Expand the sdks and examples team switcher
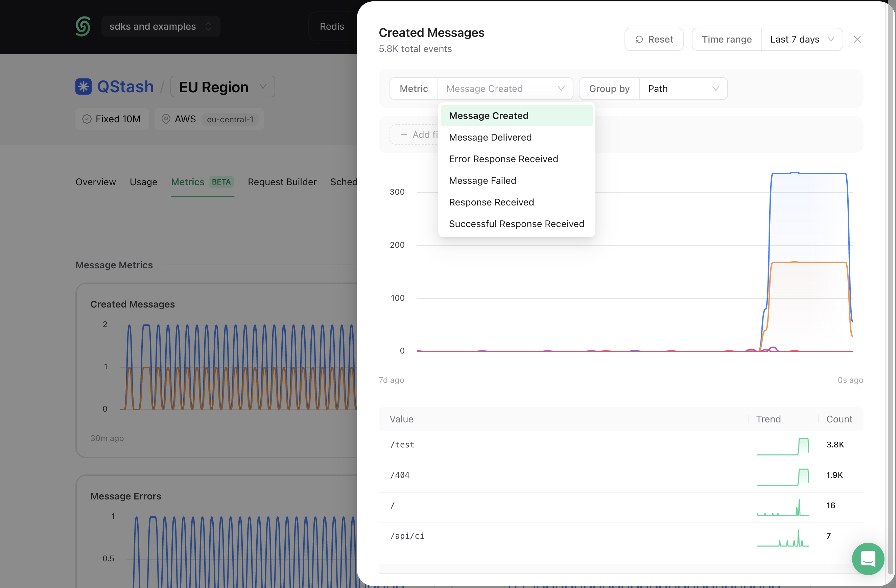Viewport: 896px width, 588px height. pos(161,26)
